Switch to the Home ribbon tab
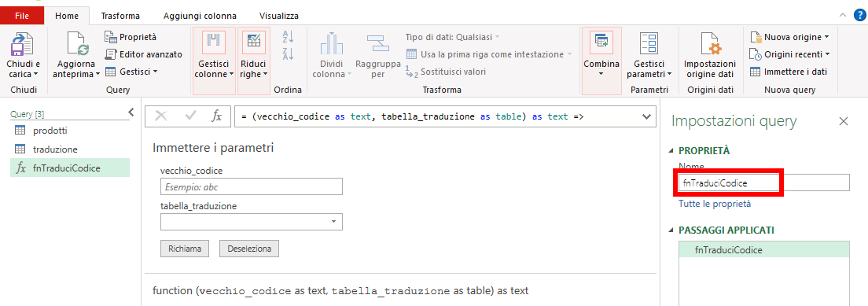The height and width of the screenshot is (306, 868). [x=66, y=16]
